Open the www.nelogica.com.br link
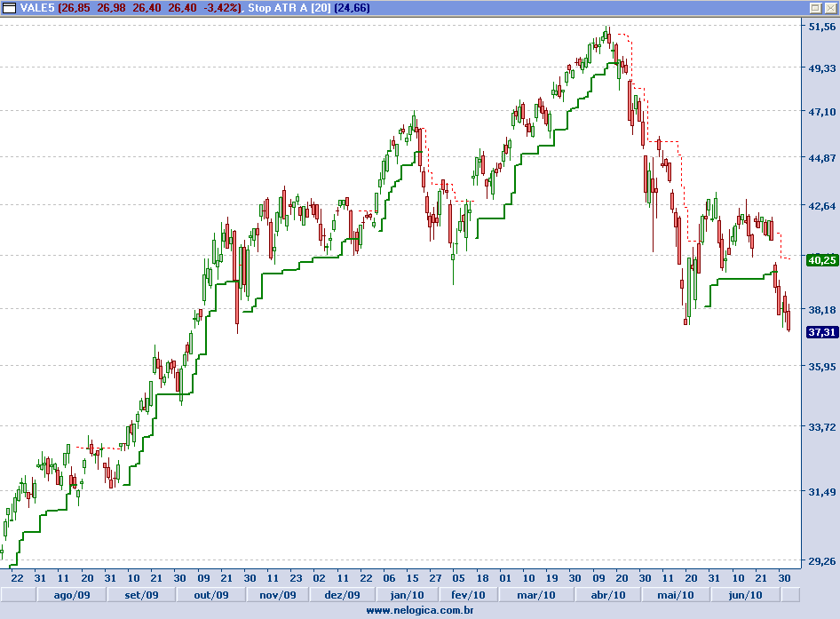This screenshot has height=619, width=840. [x=419, y=610]
